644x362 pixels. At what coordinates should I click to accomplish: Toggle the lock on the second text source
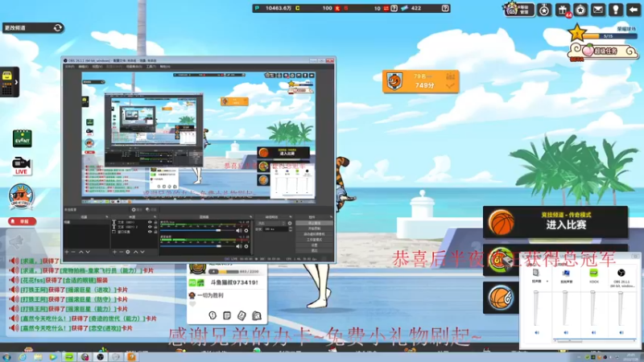[155, 227]
